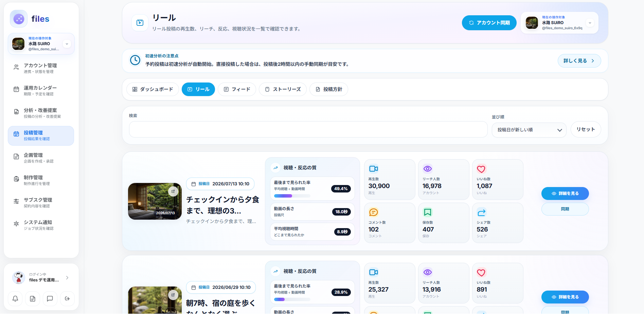The image size is (644, 314).
Task: Open external link icon on 2026/06/29 thumbnail
Action: pyautogui.click(x=173, y=295)
